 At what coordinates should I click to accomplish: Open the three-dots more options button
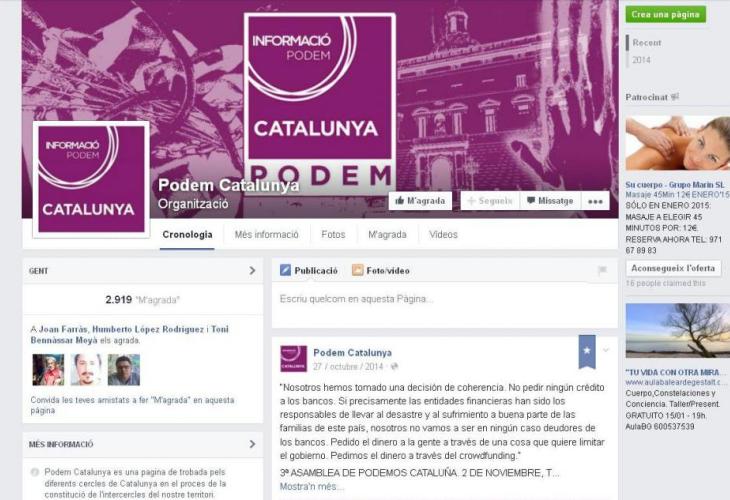pyautogui.click(x=595, y=201)
